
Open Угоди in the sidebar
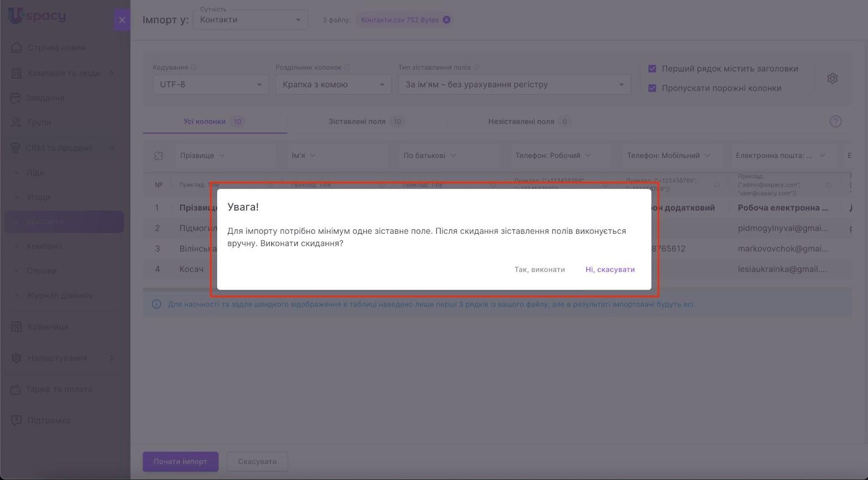click(x=39, y=197)
